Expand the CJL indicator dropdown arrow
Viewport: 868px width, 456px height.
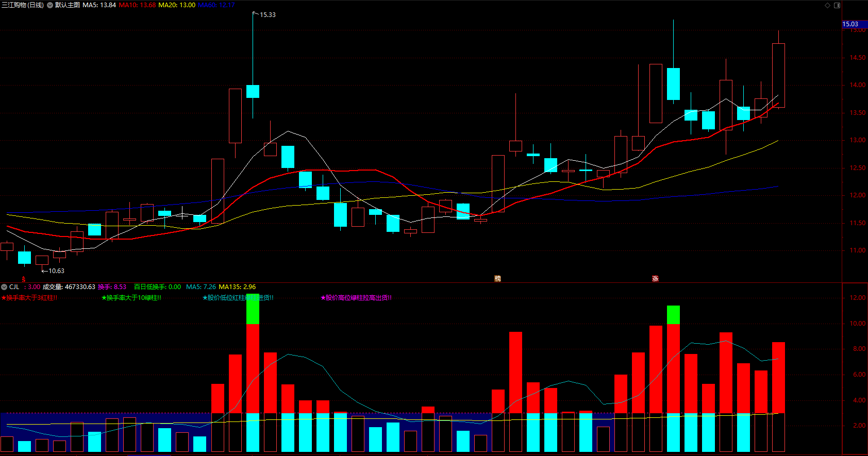pos(4,287)
